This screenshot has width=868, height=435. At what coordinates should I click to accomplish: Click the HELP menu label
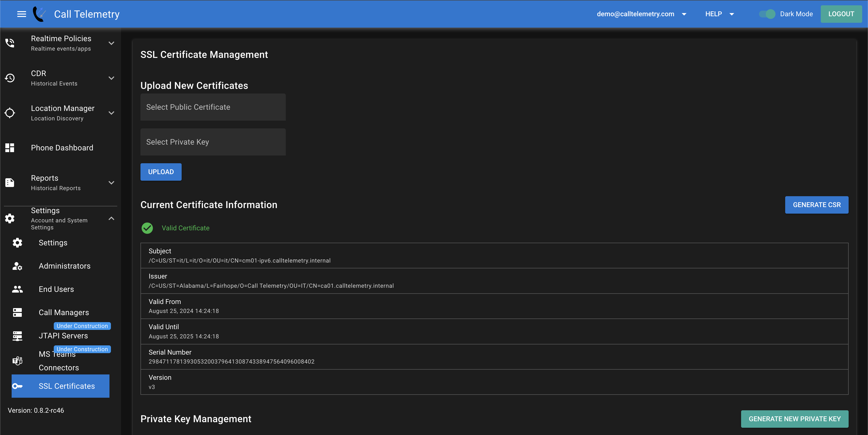pos(713,14)
